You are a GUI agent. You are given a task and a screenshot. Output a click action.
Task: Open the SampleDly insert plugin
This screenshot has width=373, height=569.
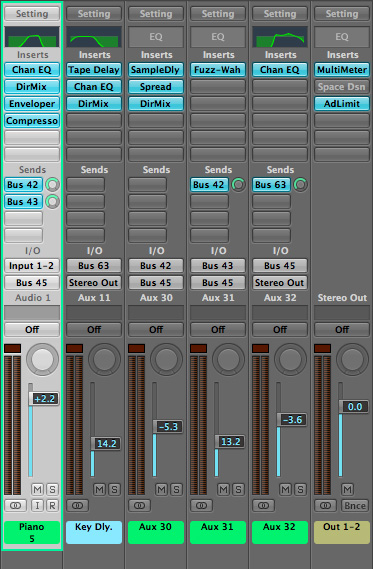point(156,70)
